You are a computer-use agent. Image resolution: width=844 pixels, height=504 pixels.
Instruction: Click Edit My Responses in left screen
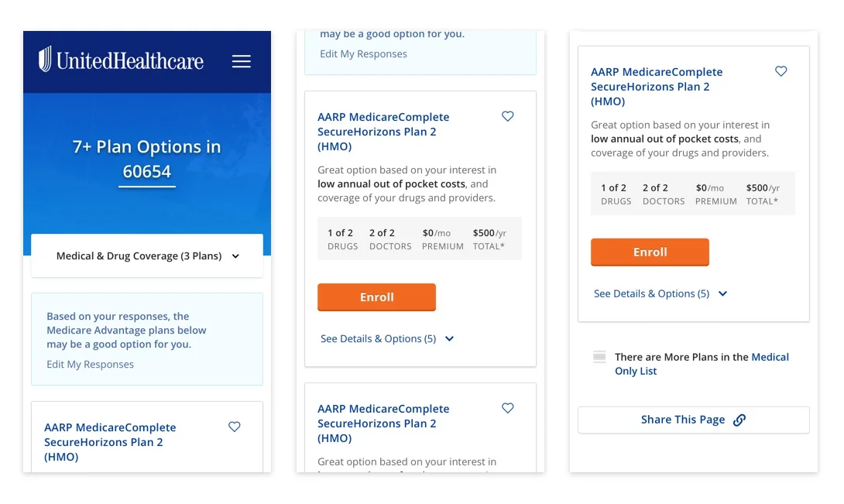pos(90,365)
